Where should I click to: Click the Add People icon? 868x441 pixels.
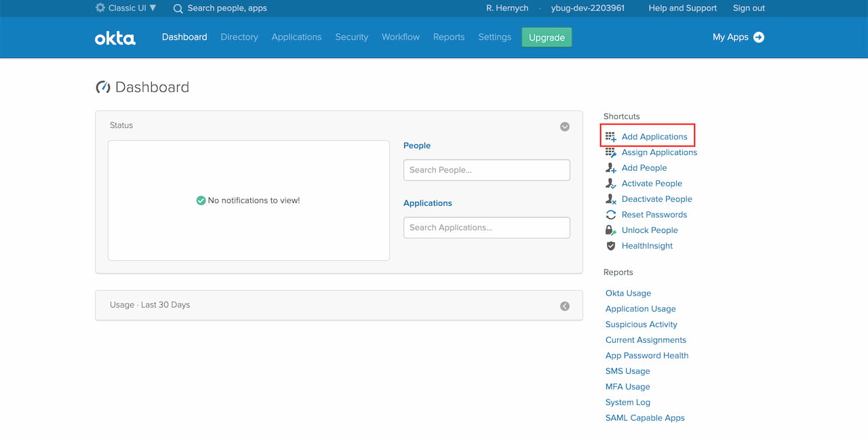tap(611, 168)
